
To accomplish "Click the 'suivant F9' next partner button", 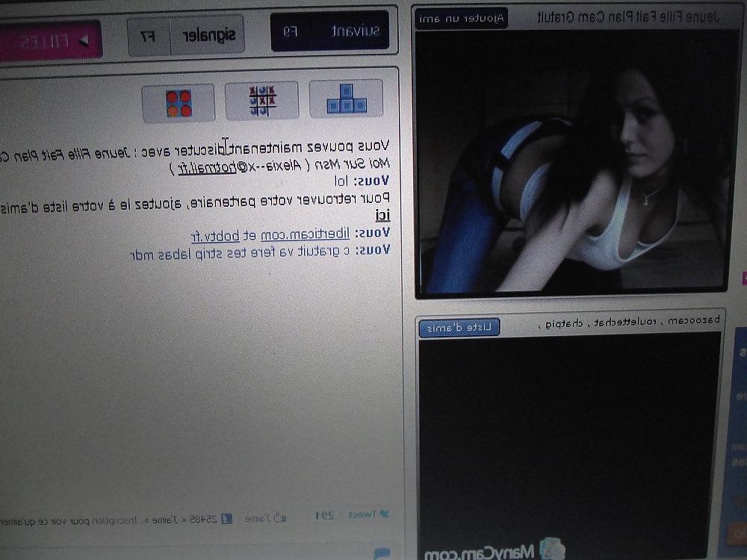I will [x=329, y=31].
